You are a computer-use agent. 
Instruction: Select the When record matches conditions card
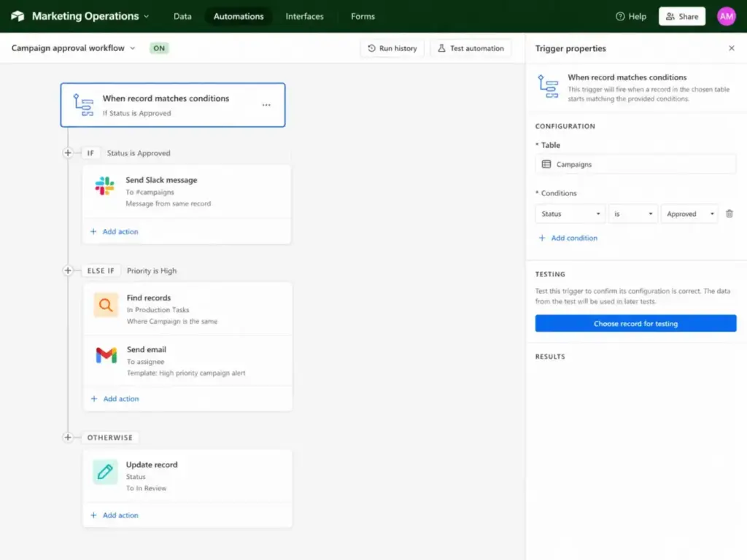pos(173,105)
